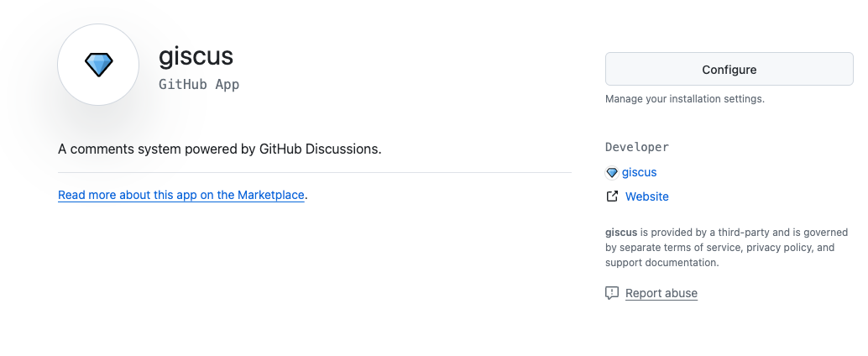Click the comments system description sentence
The image size is (868, 356).
[220, 149]
